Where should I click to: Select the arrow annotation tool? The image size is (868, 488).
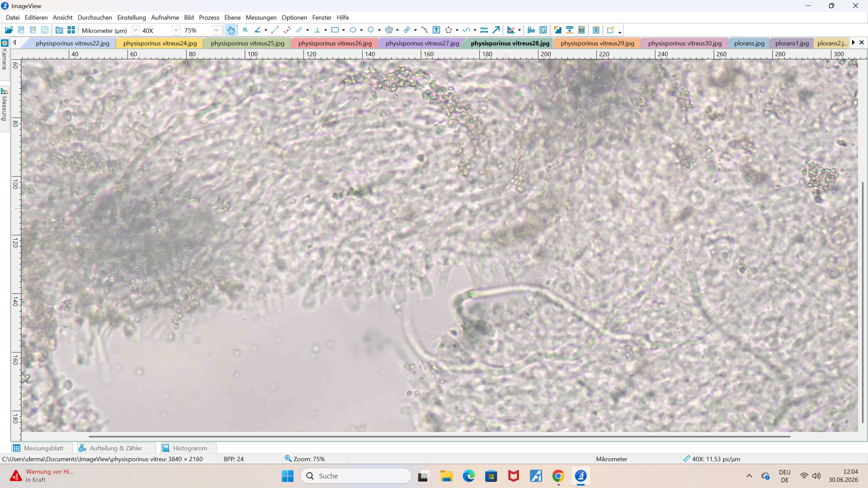pos(496,30)
